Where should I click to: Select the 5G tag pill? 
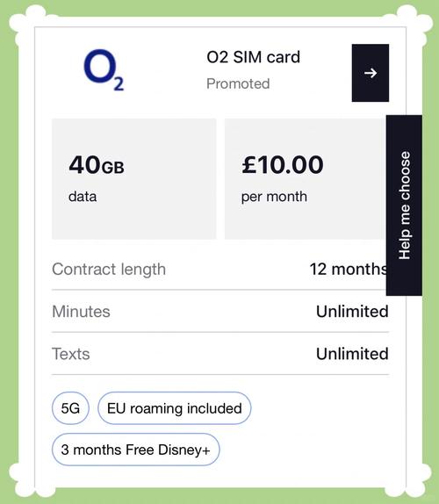tap(70, 408)
